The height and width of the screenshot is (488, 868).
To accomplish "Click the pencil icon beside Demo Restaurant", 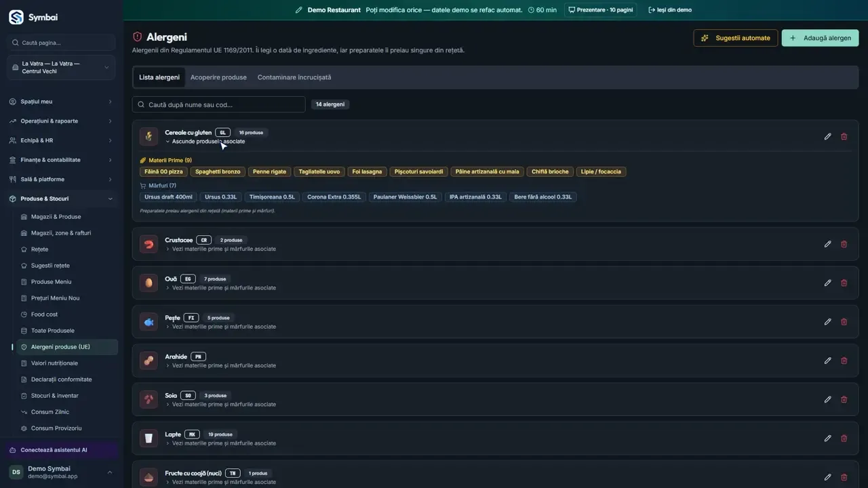I will 299,10.
